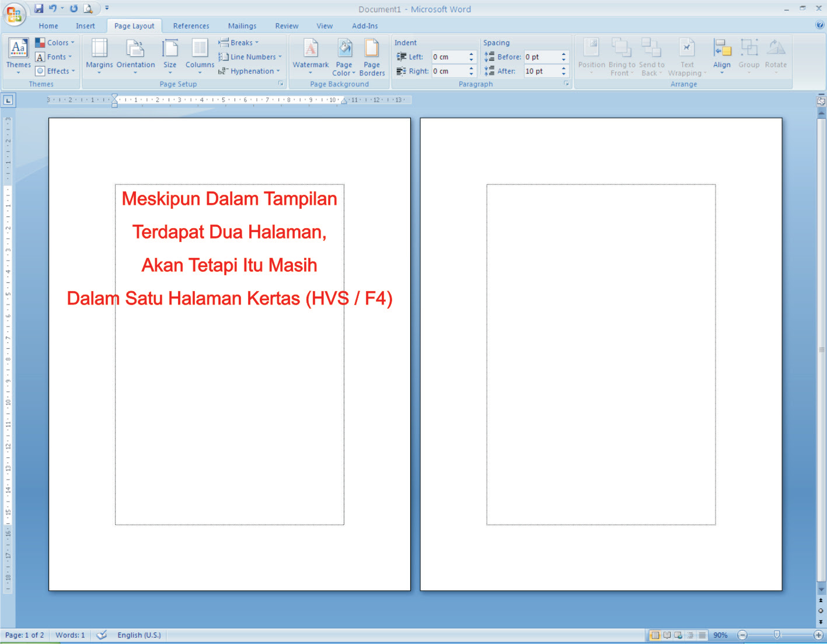Switch to Web Layout view
This screenshot has width=827, height=644.
[x=678, y=635]
